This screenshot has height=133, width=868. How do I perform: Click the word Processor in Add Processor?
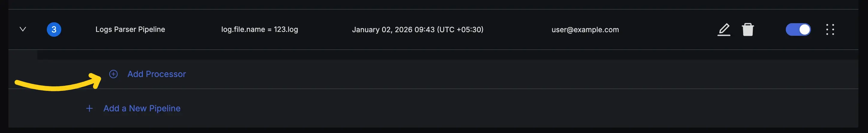[166, 74]
